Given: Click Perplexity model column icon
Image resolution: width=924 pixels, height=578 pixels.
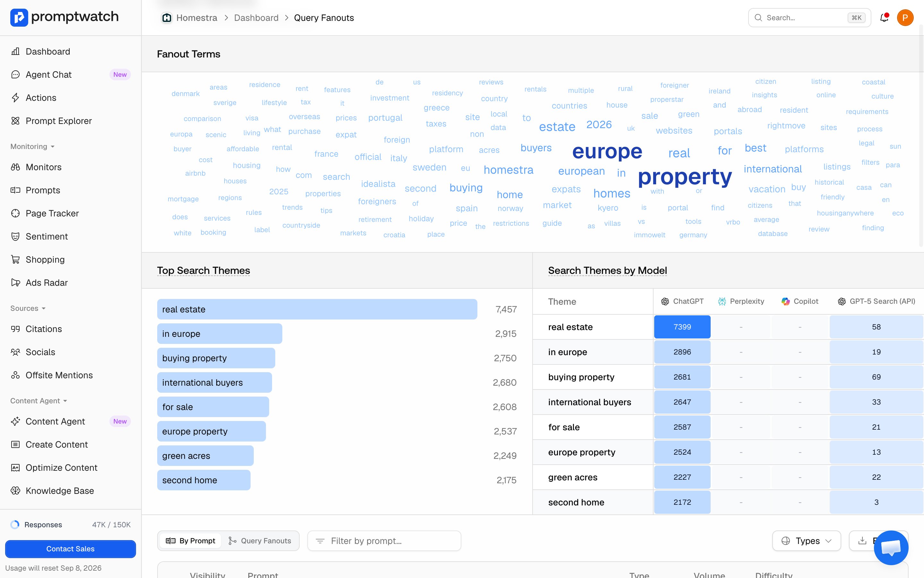Looking at the screenshot, I should (x=722, y=301).
